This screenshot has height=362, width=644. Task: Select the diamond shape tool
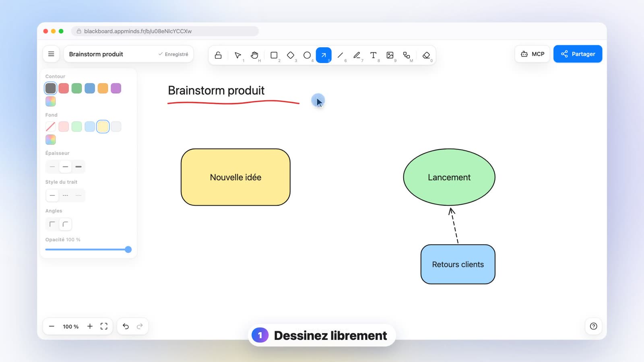291,55
